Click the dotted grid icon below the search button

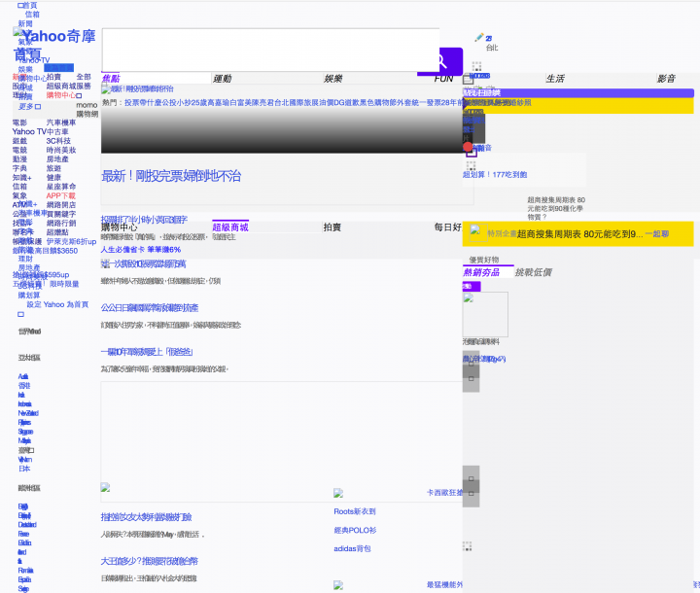[x=476, y=66]
